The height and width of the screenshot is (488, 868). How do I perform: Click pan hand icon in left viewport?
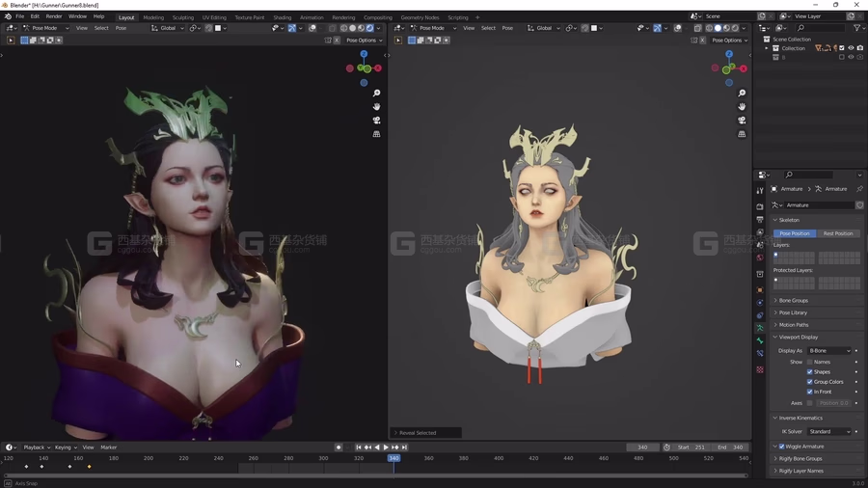click(x=376, y=106)
